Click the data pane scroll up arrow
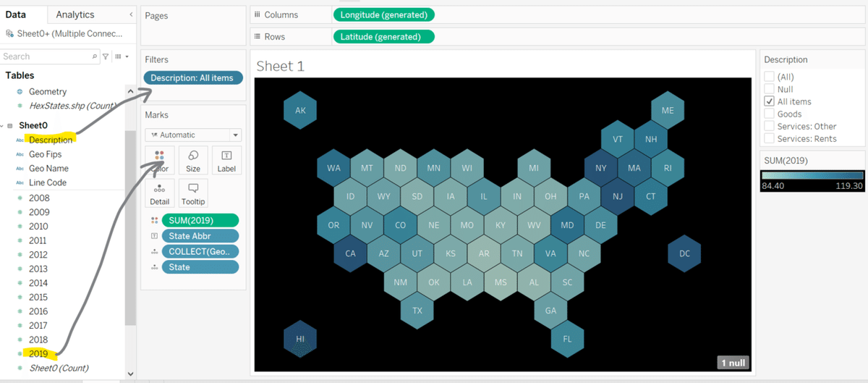This screenshot has height=383, width=868. point(130,91)
